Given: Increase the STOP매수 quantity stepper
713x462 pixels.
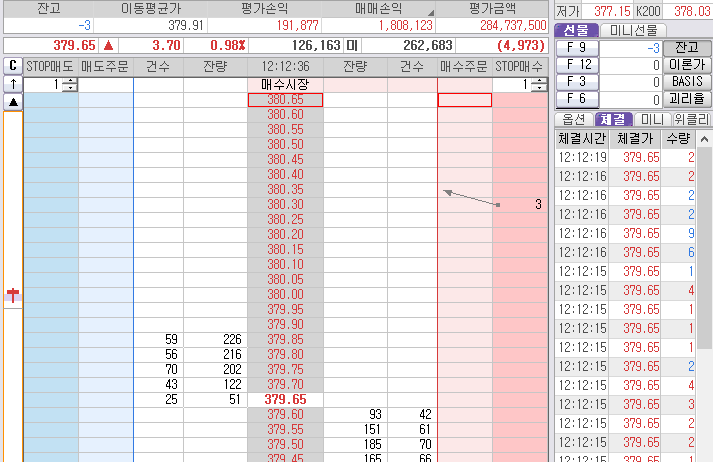Looking at the screenshot, I should [539, 81].
